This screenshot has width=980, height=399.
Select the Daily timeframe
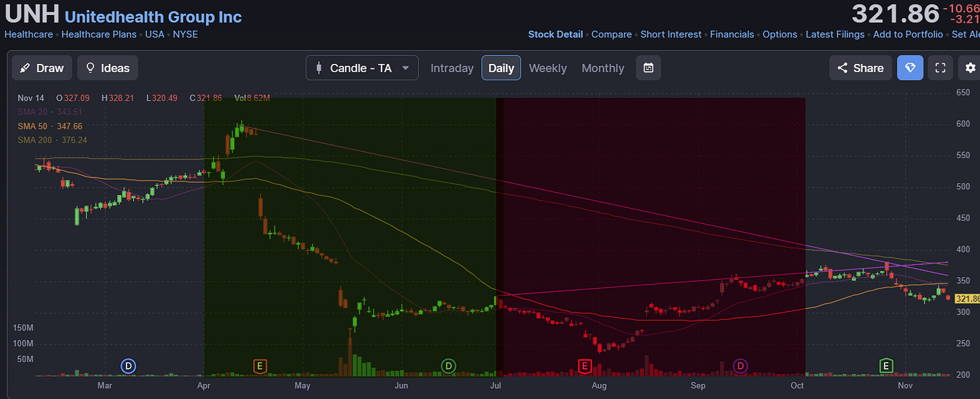tap(501, 68)
